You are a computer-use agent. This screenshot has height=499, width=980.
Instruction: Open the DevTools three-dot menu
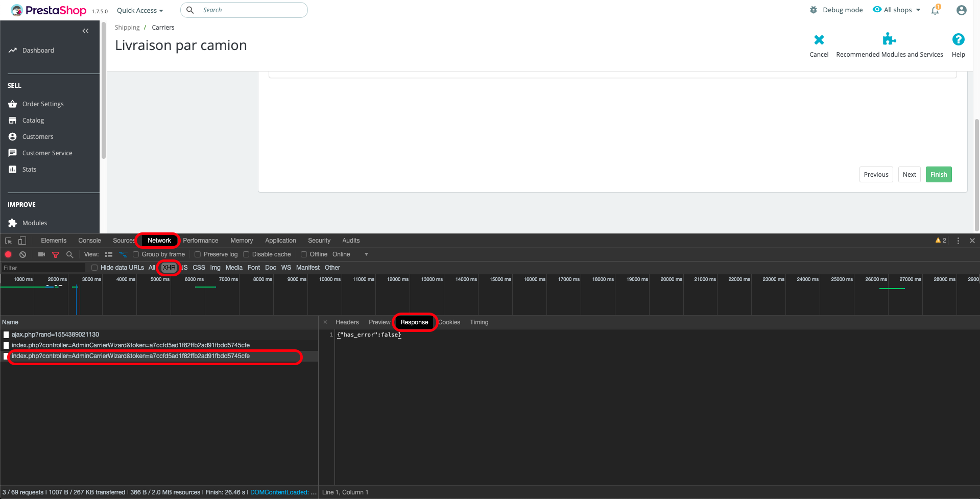coord(958,241)
